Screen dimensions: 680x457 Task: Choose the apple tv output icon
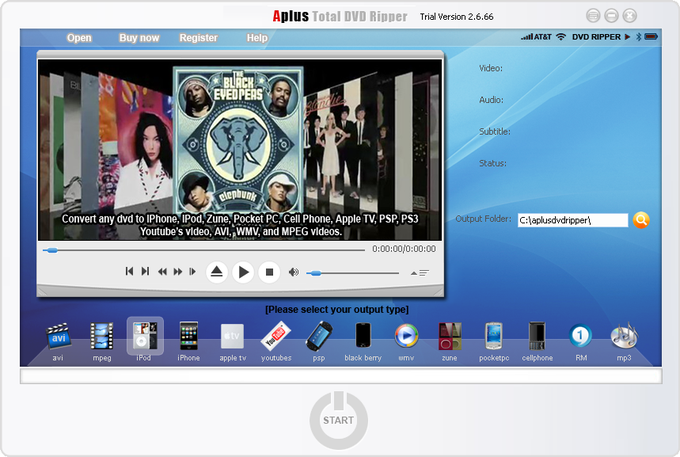point(232,336)
